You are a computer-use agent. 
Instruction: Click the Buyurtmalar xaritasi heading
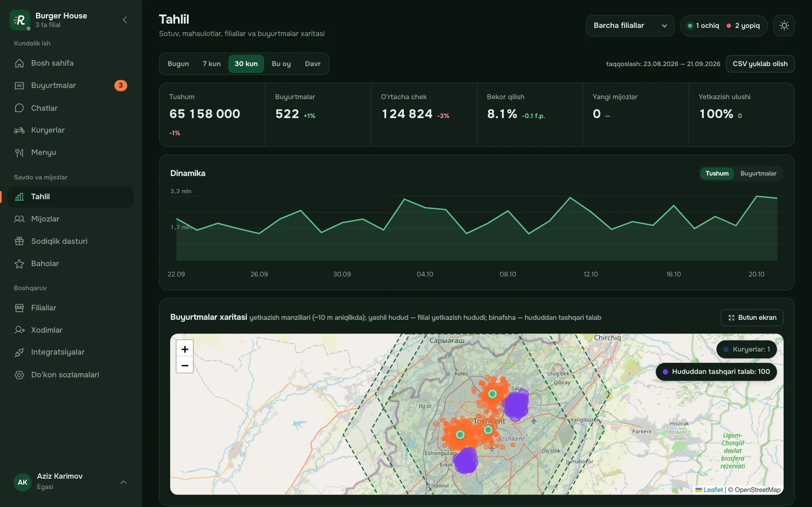point(208,317)
